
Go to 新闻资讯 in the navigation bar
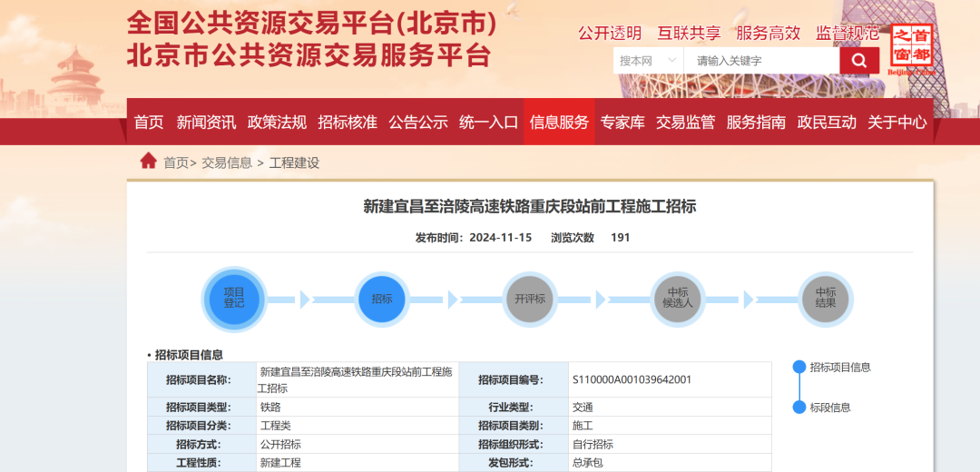pos(206,122)
